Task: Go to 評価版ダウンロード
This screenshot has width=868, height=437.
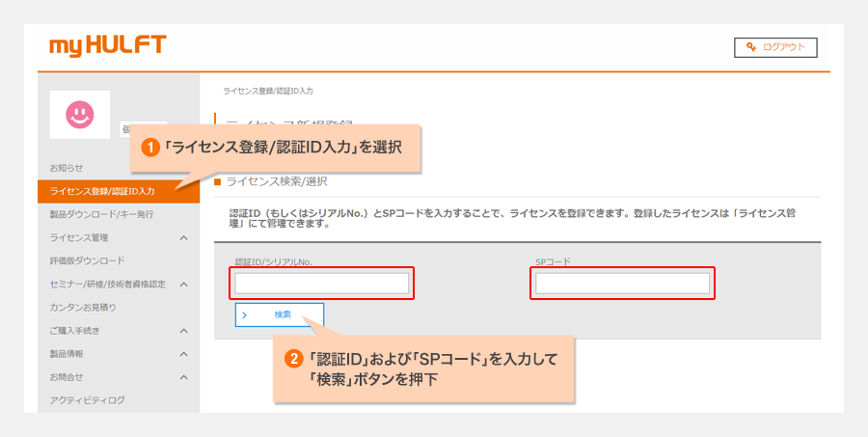Action: point(87,260)
